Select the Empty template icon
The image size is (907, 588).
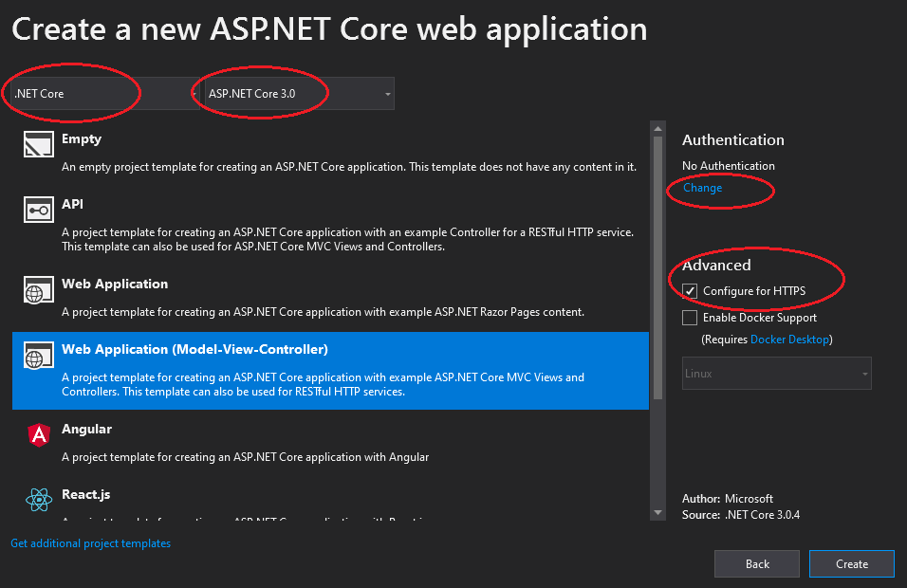pyautogui.click(x=38, y=144)
